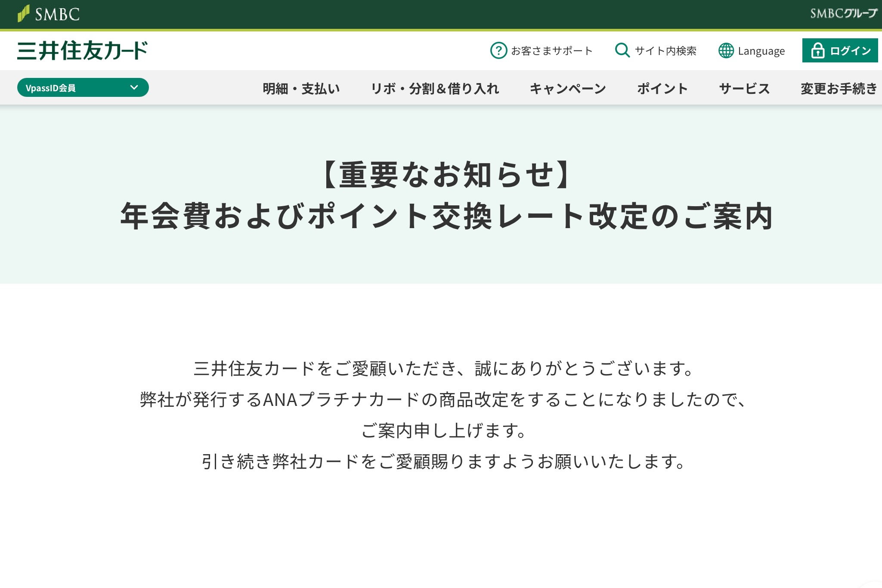Select the ポイント menu item
The width and height of the screenshot is (882, 588).
(662, 88)
